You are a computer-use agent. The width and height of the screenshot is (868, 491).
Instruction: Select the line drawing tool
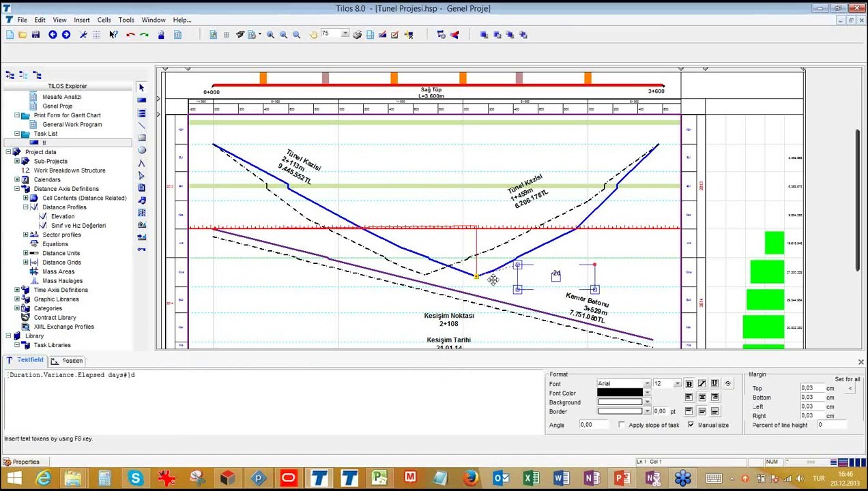(141, 125)
